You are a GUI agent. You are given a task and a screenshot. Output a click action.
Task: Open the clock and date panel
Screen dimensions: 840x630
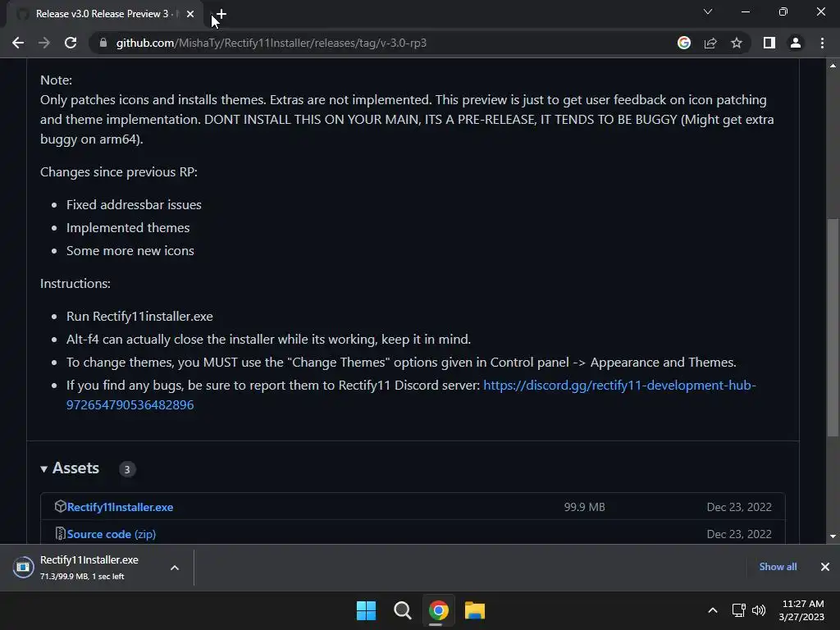click(802, 610)
